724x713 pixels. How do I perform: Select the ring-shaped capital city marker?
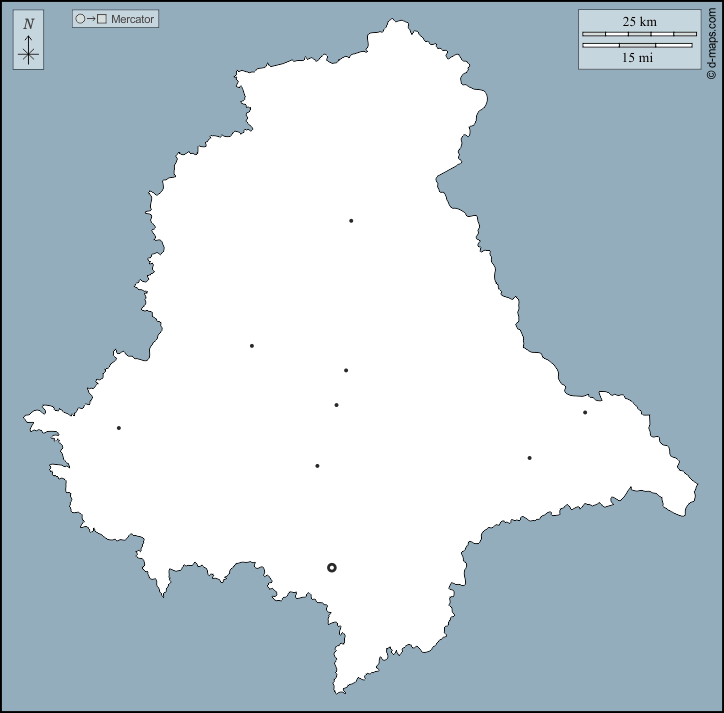click(332, 567)
